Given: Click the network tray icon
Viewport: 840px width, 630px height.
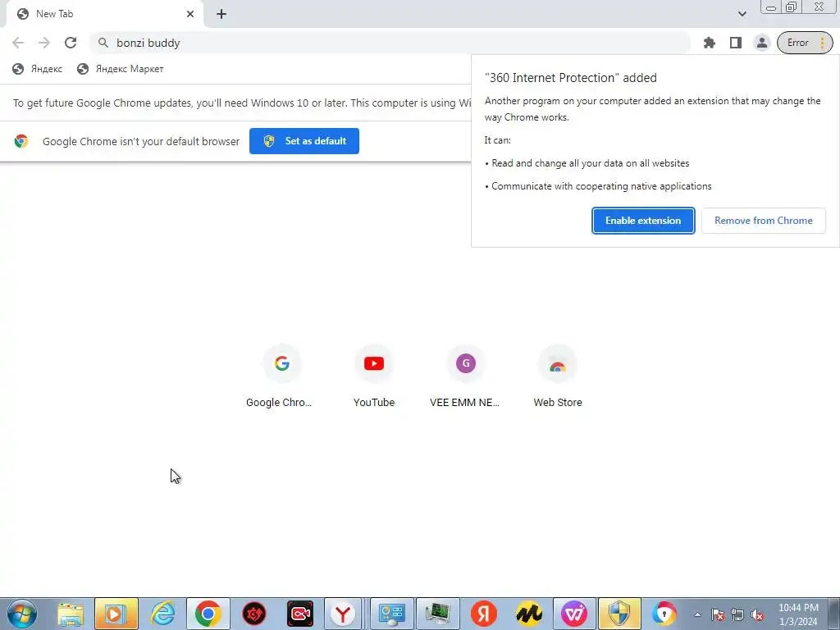Looking at the screenshot, I should point(737,615).
